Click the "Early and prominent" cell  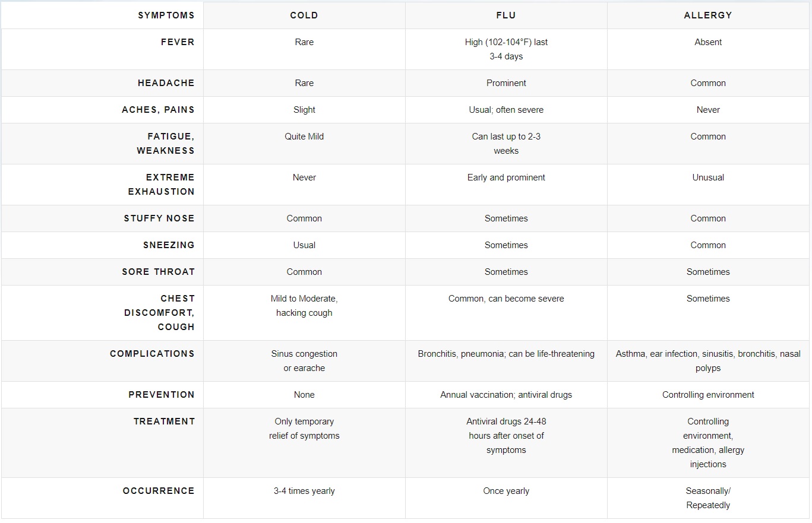pos(506,177)
